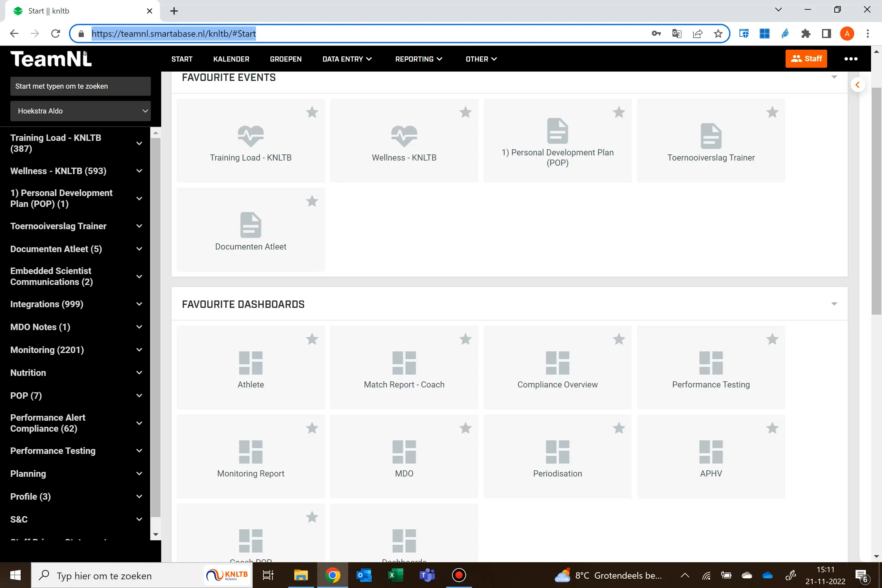Image resolution: width=882 pixels, height=588 pixels.
Task: Toggle favourite star on Wellness - KNLTB
Action: 465,112
